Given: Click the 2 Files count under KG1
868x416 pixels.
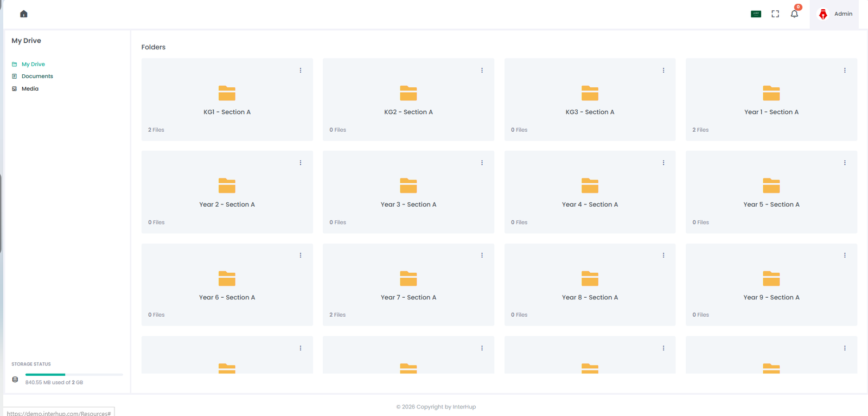Looking at the screenshot, I should [156, 130].
